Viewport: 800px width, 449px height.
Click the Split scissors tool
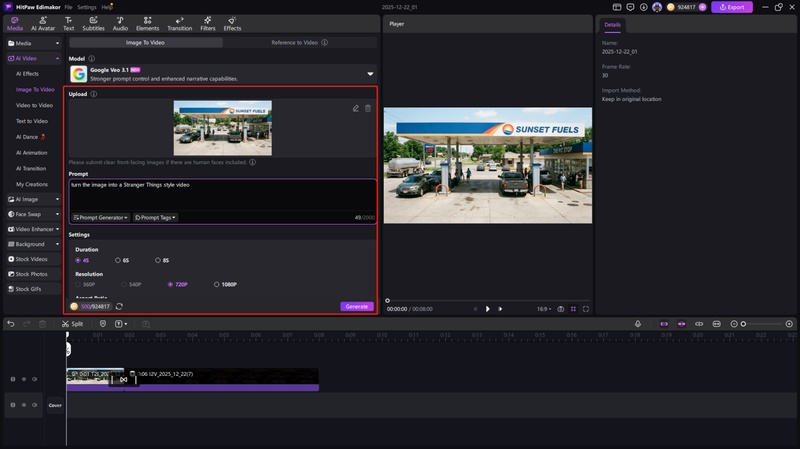[x=72, y=323]
